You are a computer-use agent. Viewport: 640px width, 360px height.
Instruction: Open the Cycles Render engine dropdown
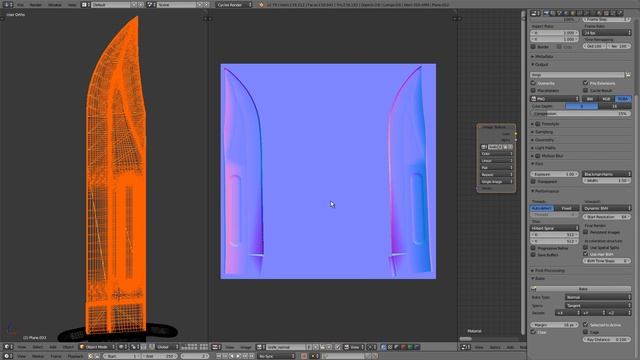coord(234,5)
